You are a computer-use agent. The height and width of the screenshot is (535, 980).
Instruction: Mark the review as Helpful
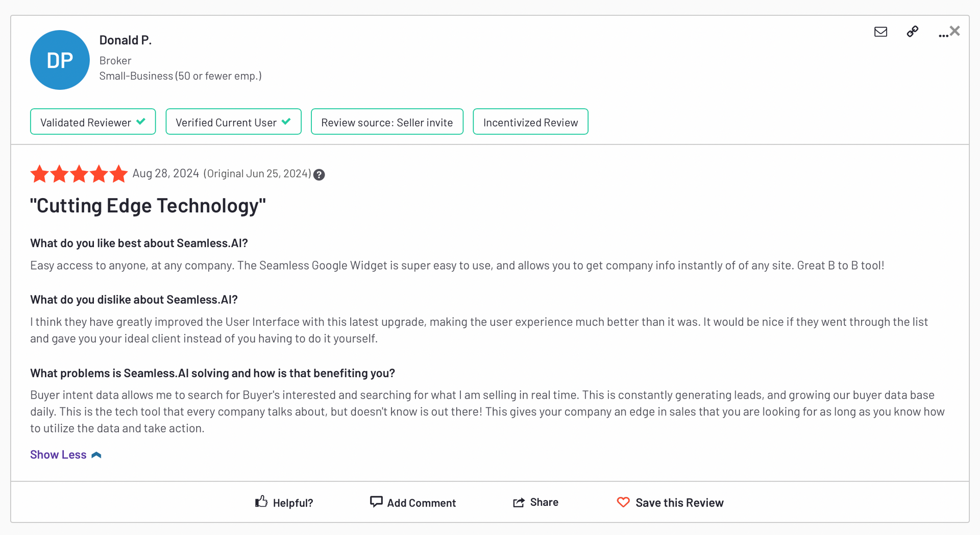coord(284,502)
